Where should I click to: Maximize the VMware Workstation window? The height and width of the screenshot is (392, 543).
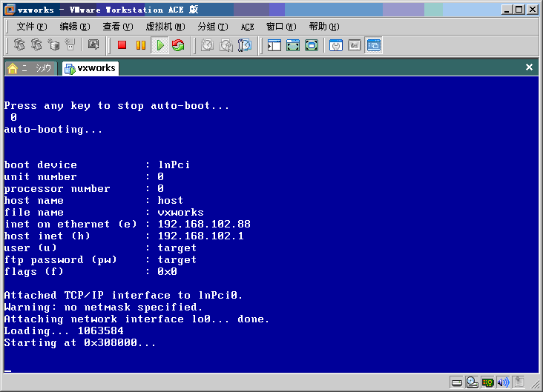tap(519, 10)
